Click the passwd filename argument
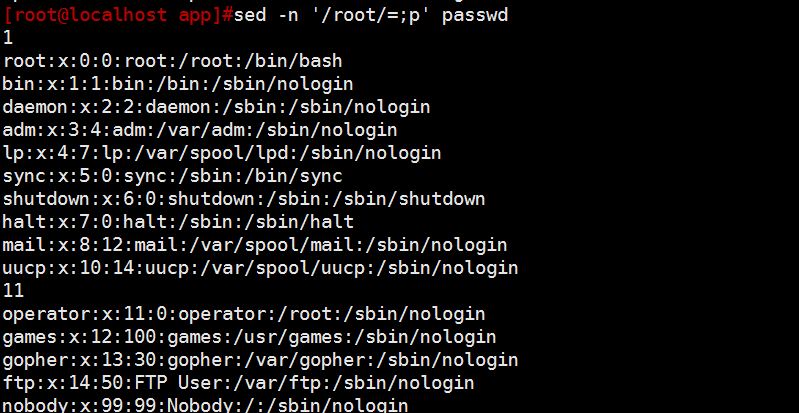 (475, 15)
